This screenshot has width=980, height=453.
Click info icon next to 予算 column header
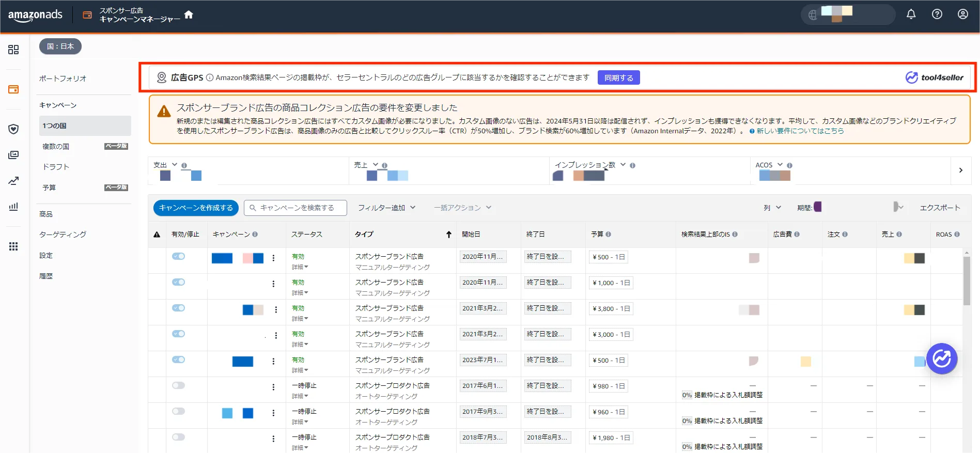608,235
